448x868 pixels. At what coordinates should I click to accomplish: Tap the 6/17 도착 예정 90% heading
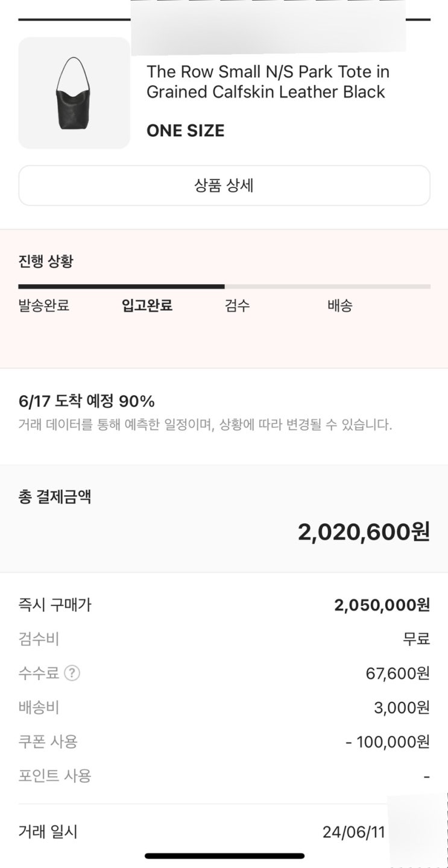click(x=87, y=401)
